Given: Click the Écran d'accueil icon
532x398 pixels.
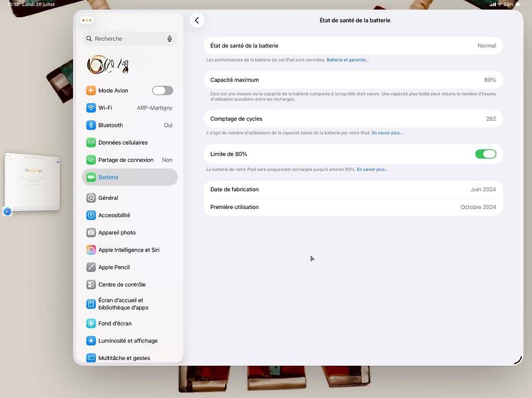Looking at the screenshot, I should (x=91, y=304).
